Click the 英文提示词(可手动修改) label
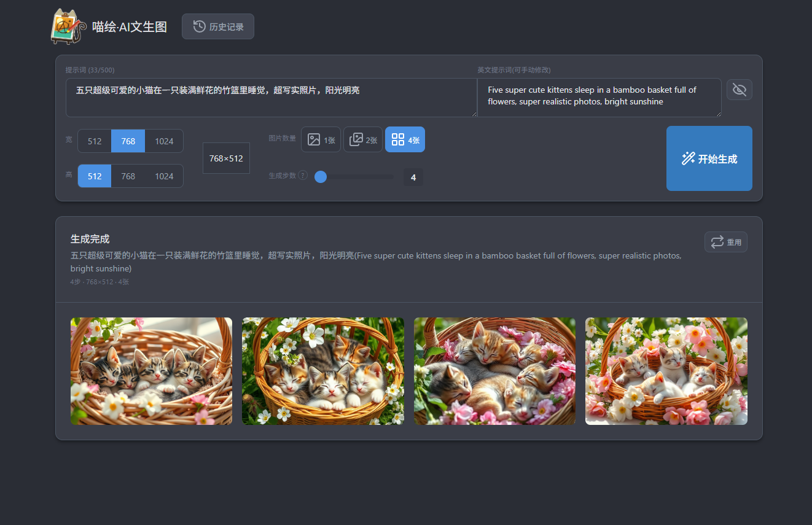 point(514,70)
